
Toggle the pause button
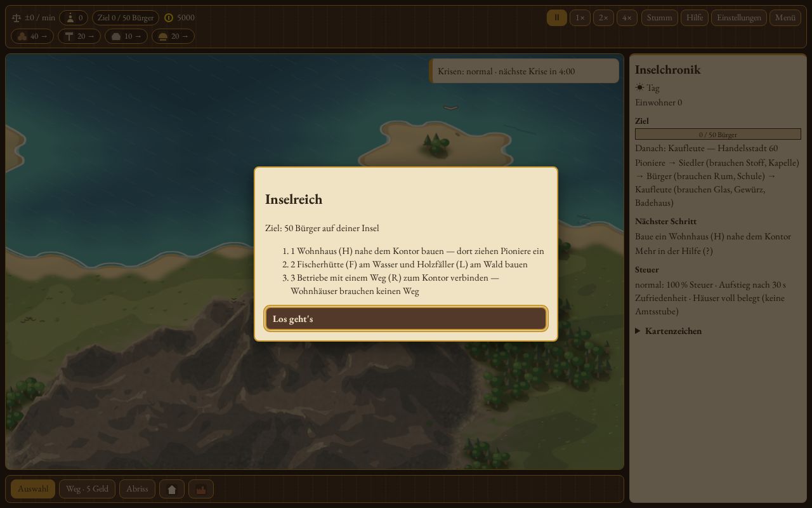[x=557, y=18]
